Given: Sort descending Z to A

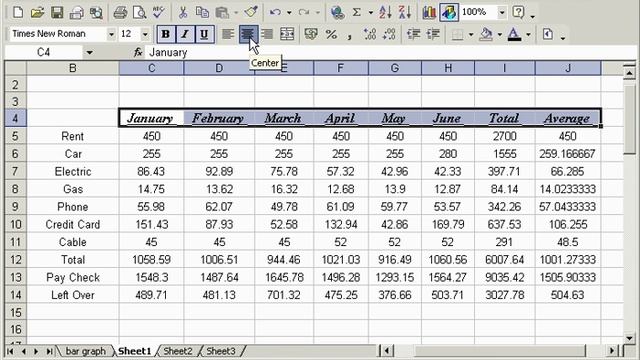Looking at the screenshot, I should 404,12.
